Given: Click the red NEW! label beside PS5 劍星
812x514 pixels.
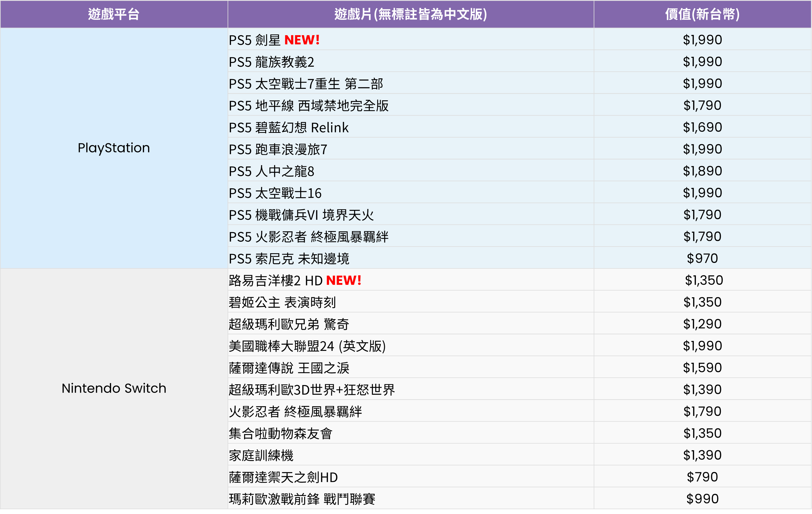Looking at the screenshot, I should coord(302,40).
